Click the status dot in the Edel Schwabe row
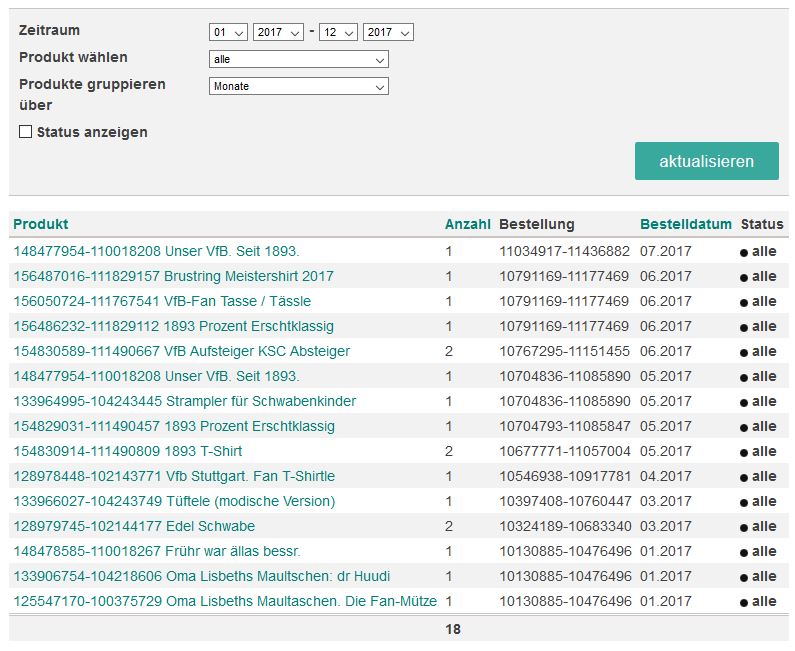The image size is (795, 651). tap(744, 528)
